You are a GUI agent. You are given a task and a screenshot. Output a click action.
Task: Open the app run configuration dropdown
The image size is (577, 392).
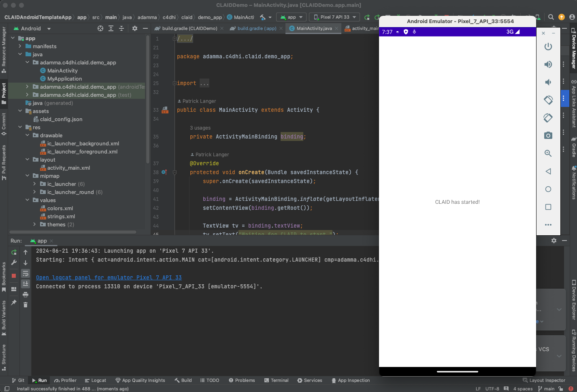click(291, 17)
